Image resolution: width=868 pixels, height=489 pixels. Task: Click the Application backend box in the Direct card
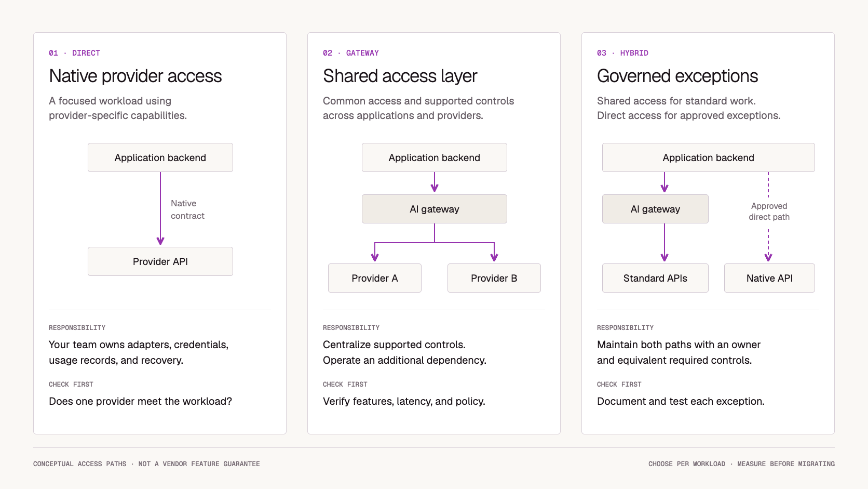point(160,157)
